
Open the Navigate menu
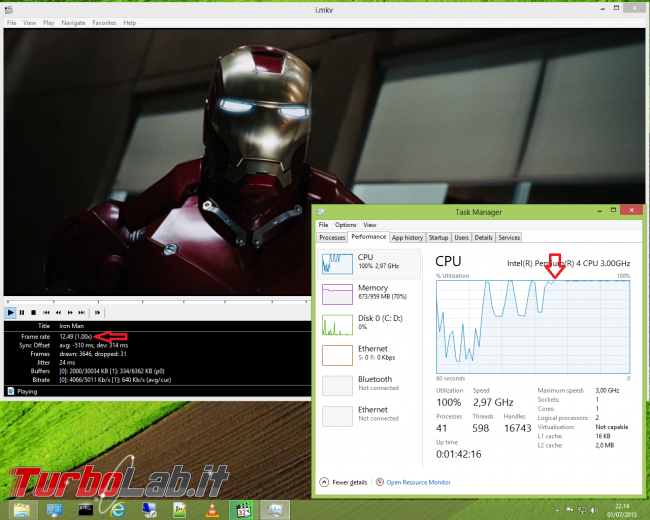pos(73,23)
